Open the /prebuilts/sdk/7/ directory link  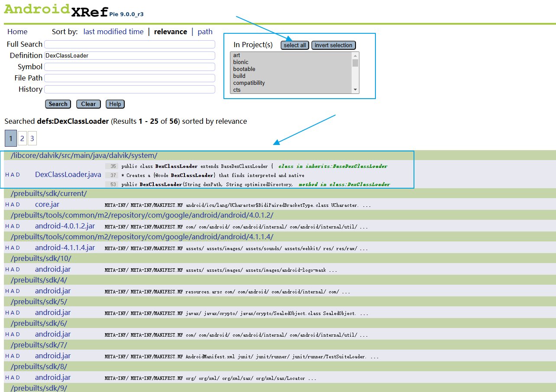(x=39, y=345)
